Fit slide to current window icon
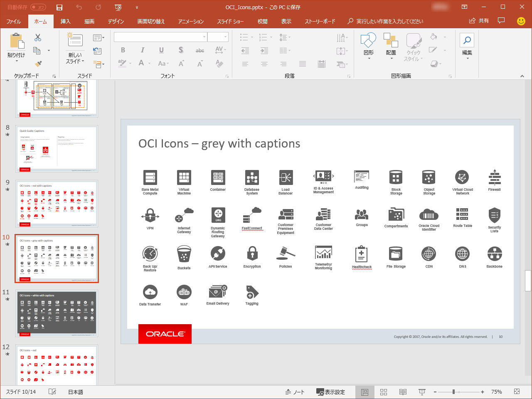 pos(517,392)
